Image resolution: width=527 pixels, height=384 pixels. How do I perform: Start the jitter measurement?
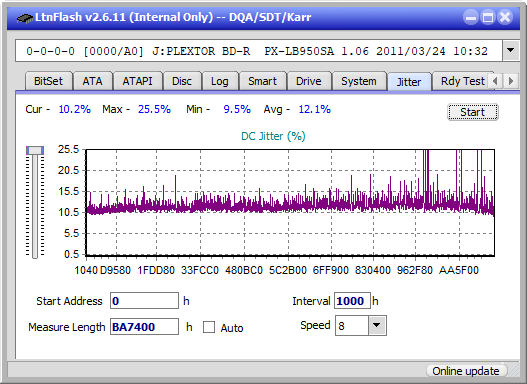[x=473, y=112]
